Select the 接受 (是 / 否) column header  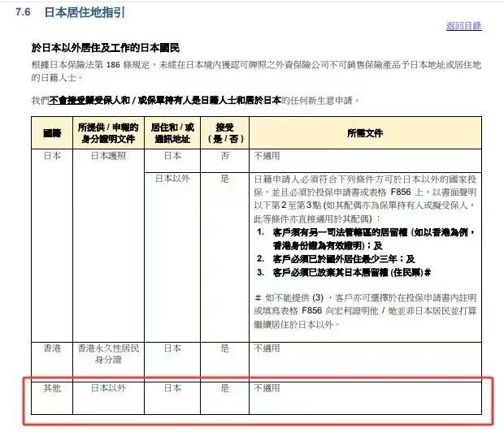click(x=224, y=133)
